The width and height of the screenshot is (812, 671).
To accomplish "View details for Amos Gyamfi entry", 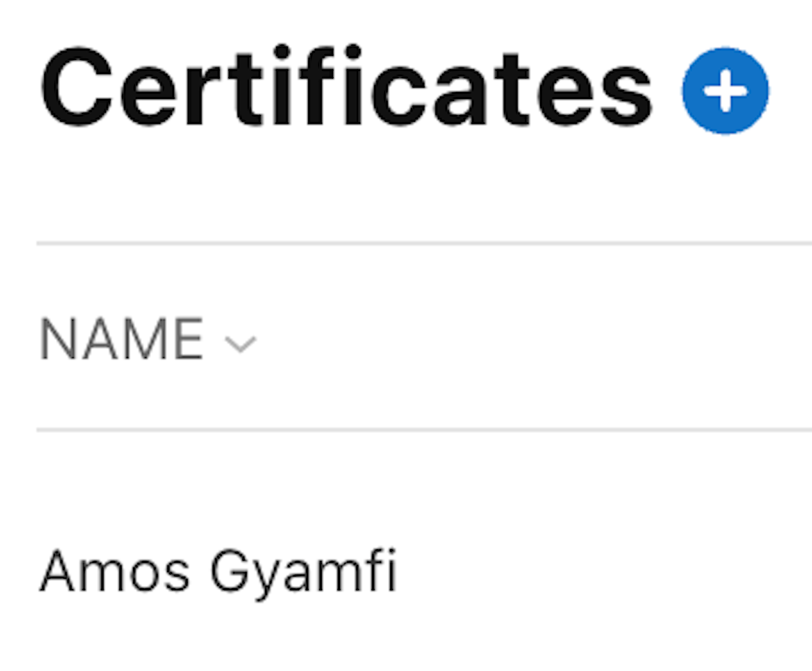I will pos(218,572).
